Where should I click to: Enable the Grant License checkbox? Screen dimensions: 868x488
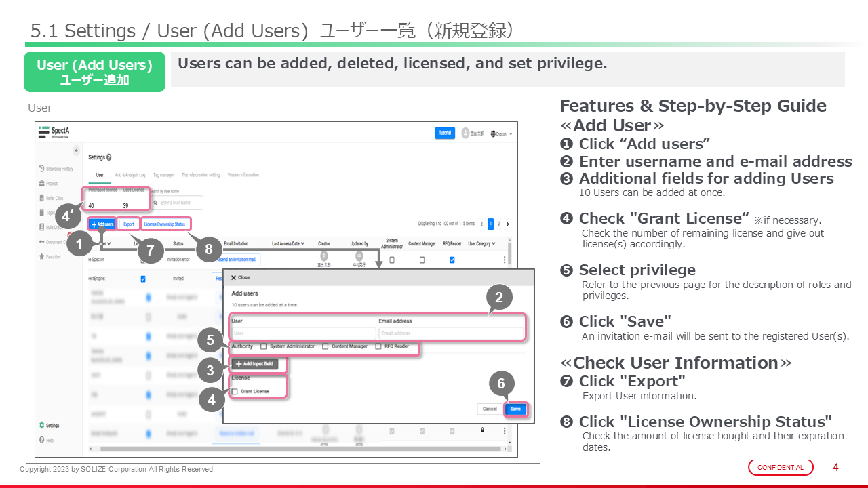[x=235, y=392]
